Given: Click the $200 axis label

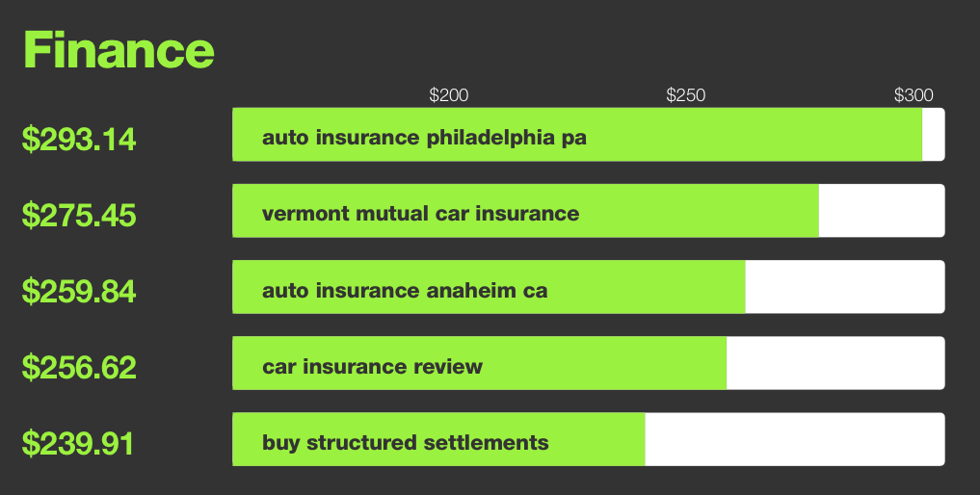Looking at the screenshot, I should tap(448, 95).
